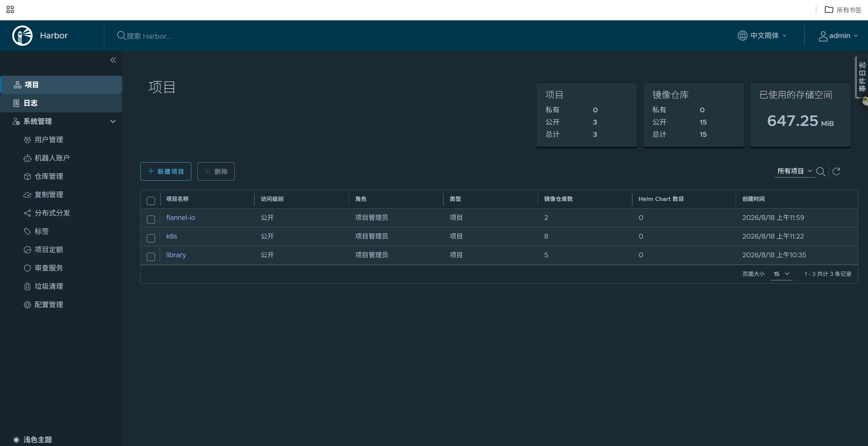Click the 项目定额 quota icon
Image resolution: width=868 pixels, height=446 pixels.
click(x=27, y=250)
